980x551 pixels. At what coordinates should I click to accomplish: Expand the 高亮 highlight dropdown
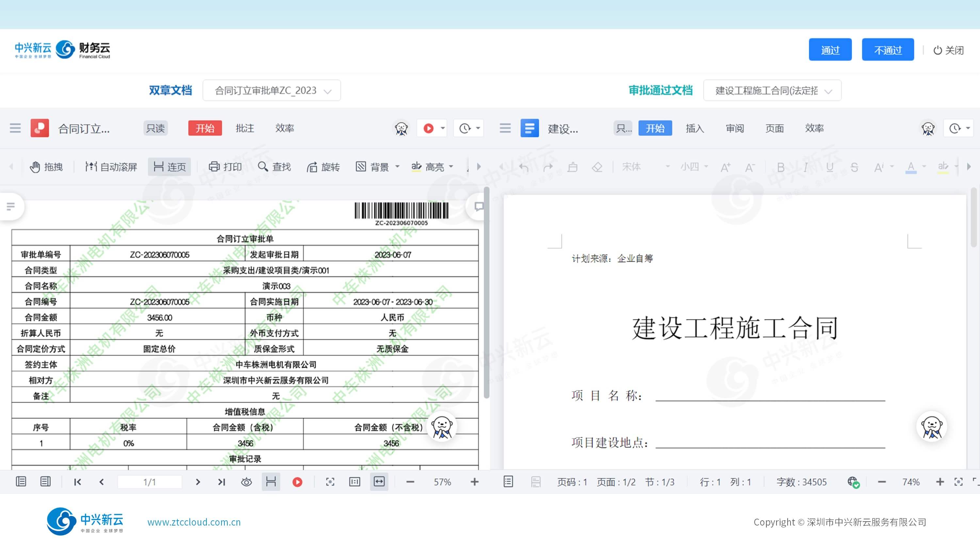click(x=451, y=167)
